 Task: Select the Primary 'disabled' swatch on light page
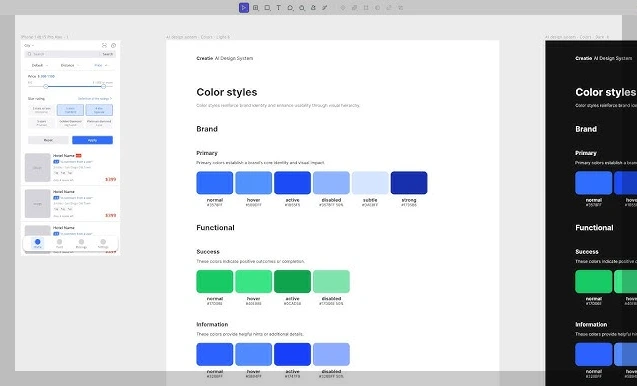[331, 183]
